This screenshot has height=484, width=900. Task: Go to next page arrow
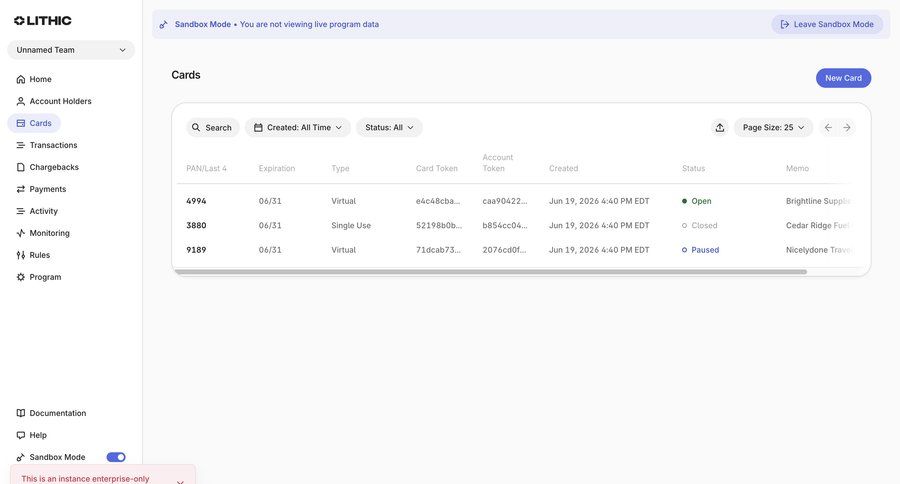coord(847,127)
